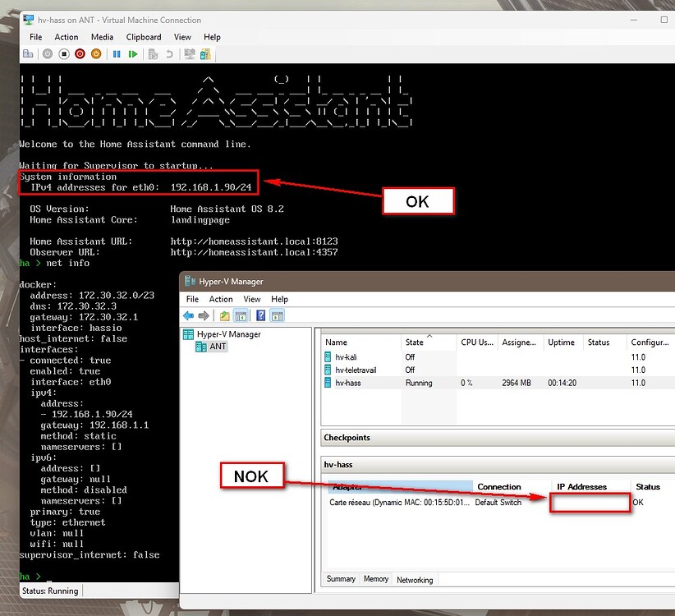
Task: Shut down the guest operating system
Action: click(x=64, y=54)
